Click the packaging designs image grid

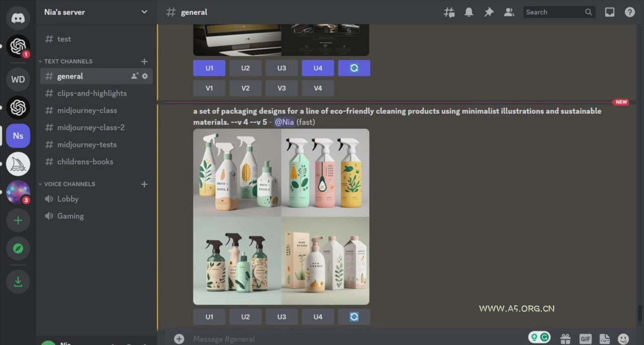point(281,217)
